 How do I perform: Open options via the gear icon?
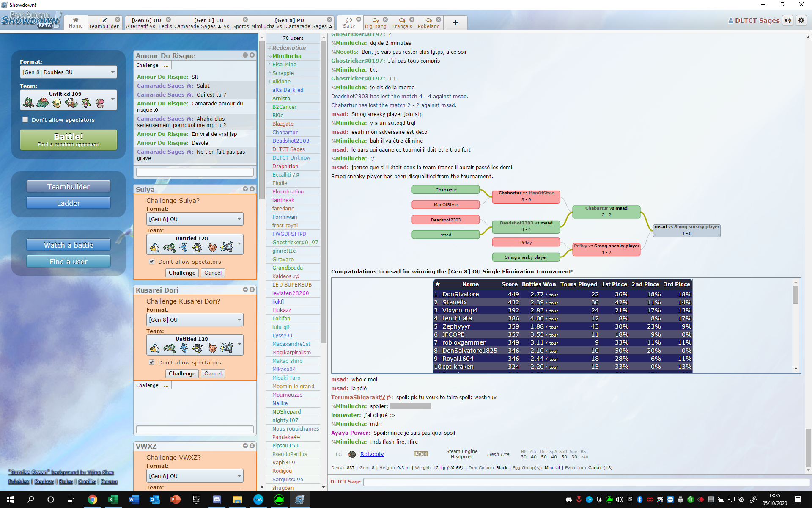pos(801,20)
